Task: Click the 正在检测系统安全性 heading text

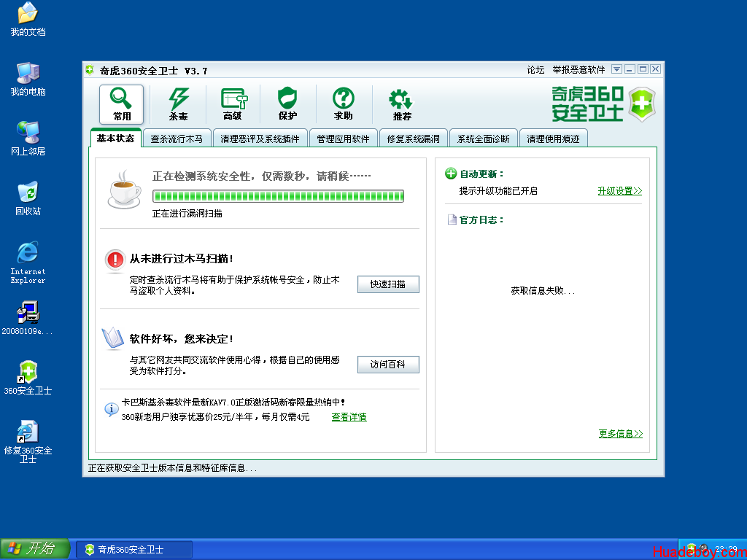Action: pyautogui.click(x=262, y=176)
